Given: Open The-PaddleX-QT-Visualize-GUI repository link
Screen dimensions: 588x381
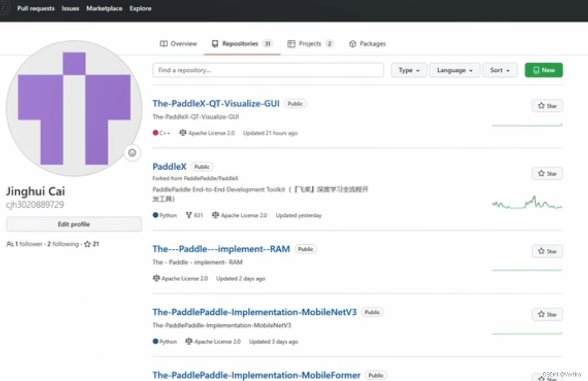Looking at the screenshot, I should 216,103.
